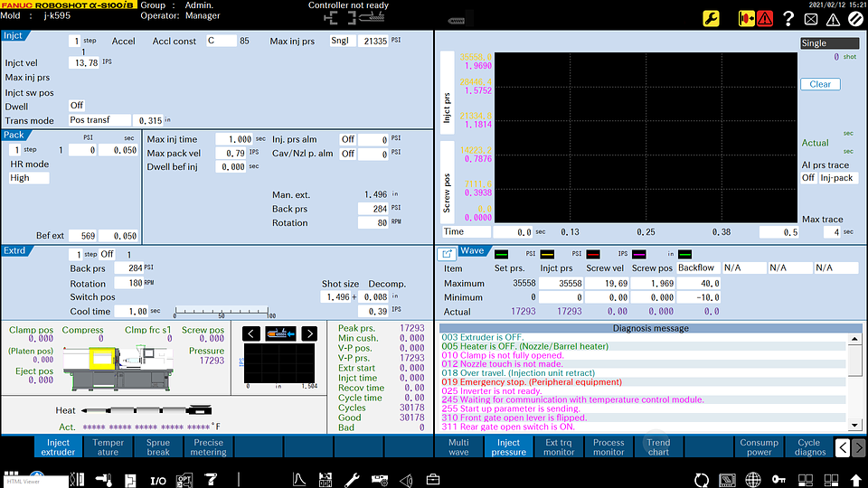Viewport: 868px width, 488px height.
Task: Open the robot arm icon in bottom bar
Action: point(211,479)
